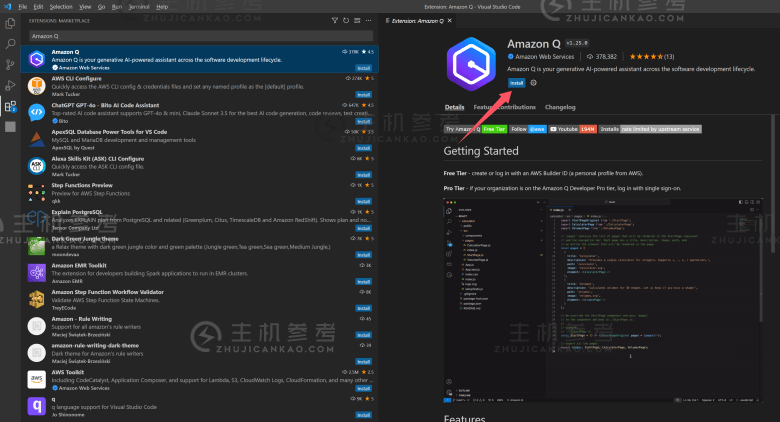Screen dimensions: 780x422
Task: Open the Run menu
Action: coord(117,6)
